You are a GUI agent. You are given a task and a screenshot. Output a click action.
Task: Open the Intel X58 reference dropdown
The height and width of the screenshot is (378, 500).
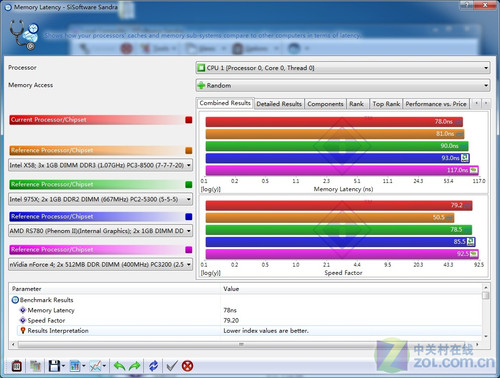(100, 165)
